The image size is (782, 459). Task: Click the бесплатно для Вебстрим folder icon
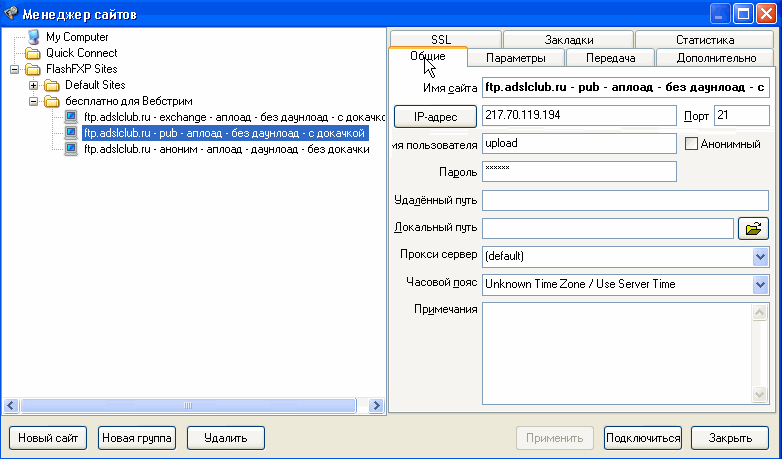52,101
